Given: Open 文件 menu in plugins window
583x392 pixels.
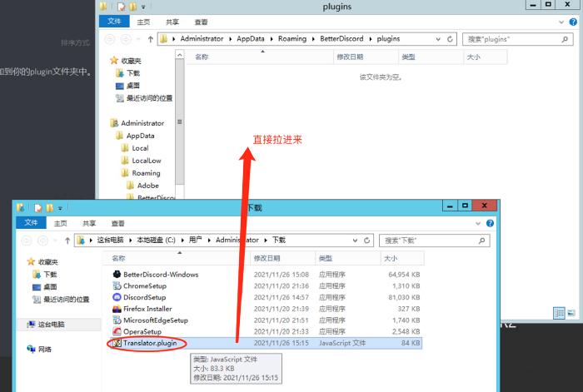Looking at the screenshot, I should [114, 21].
